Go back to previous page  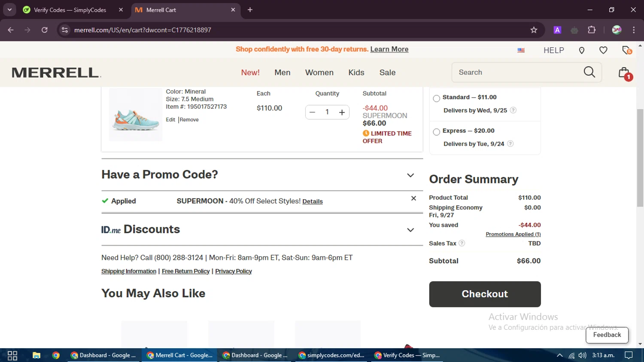tap(11, 30)
